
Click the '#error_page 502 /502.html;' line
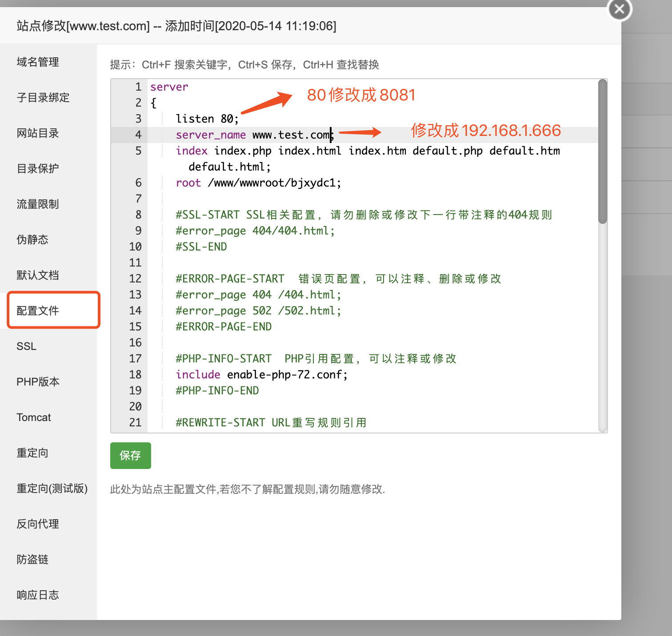click(x=258, y=311)
